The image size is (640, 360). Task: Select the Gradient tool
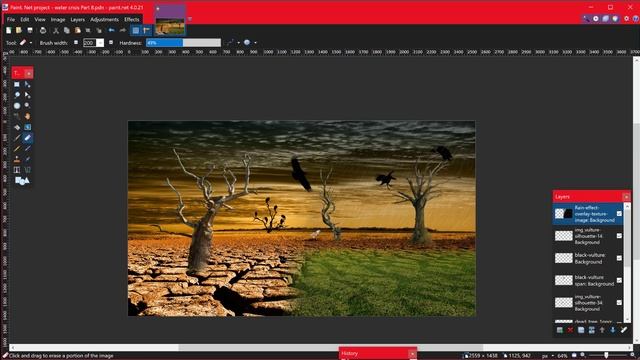[27, 127]
